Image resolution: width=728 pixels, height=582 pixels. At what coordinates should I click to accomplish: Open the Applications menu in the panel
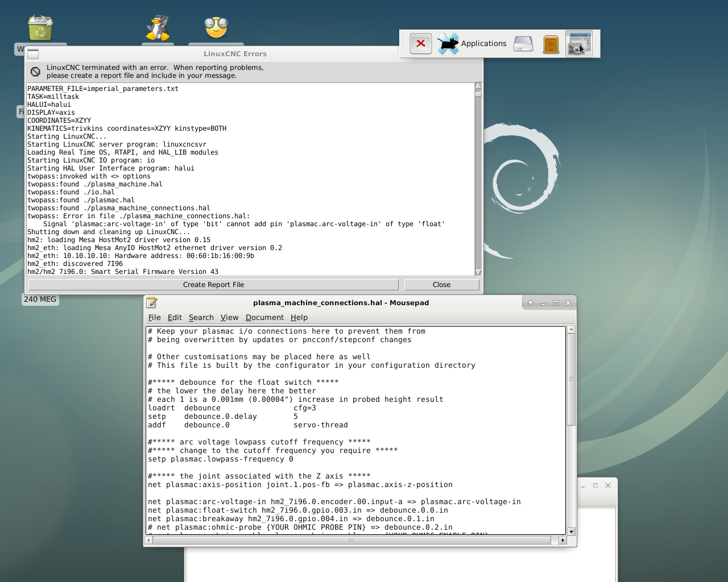click(471, 44)
